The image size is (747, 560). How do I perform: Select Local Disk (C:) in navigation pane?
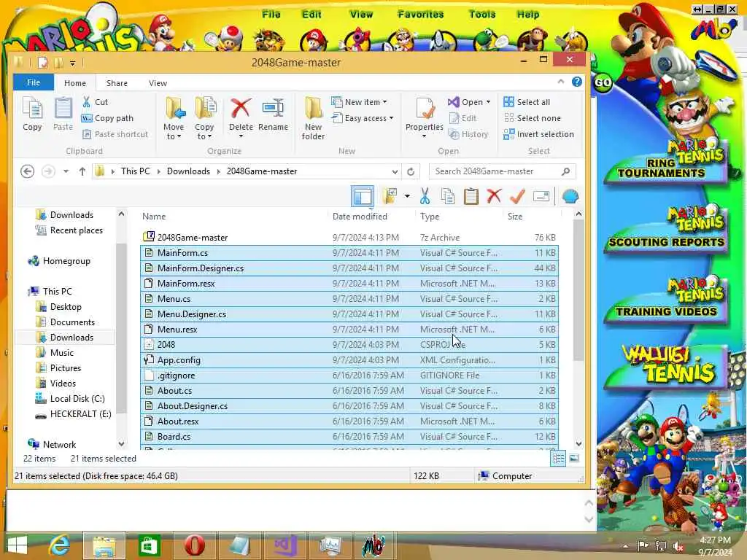tap(77, 399)
